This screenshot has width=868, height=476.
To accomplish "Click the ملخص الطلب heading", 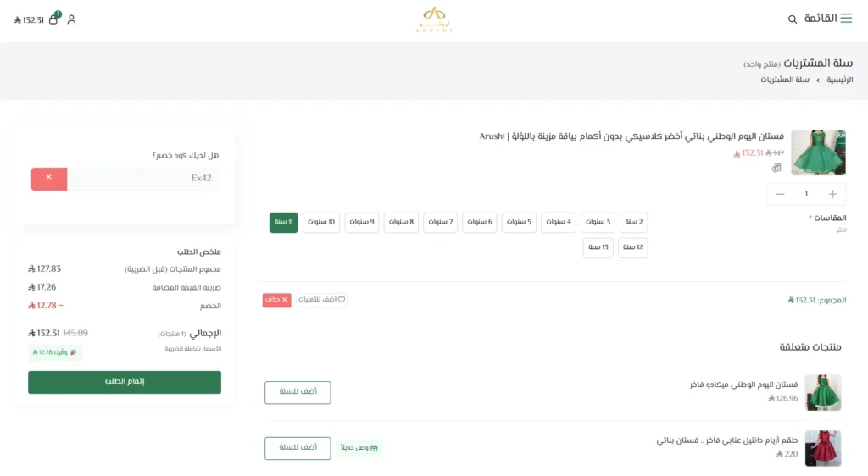I will (x=198, y=252).
